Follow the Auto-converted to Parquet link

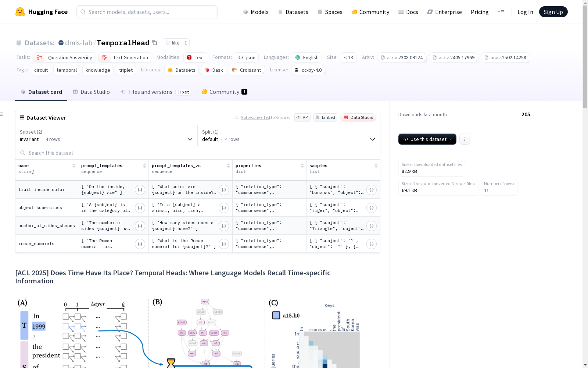coord(265,117)
